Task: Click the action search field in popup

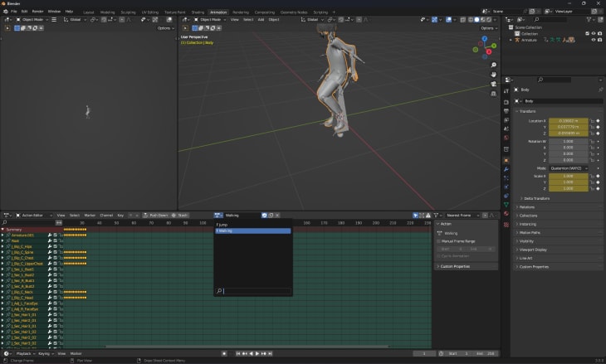Action: coord(253,291)
